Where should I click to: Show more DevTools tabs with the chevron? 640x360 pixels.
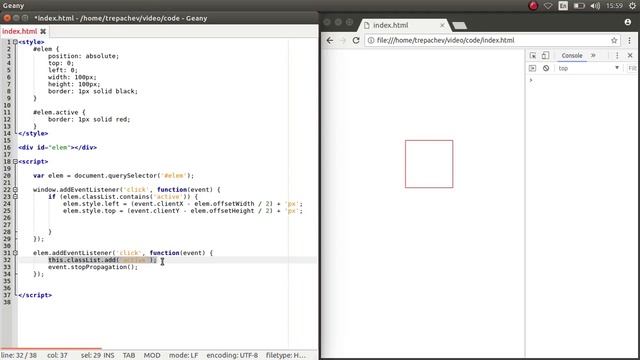coord(593,56)
